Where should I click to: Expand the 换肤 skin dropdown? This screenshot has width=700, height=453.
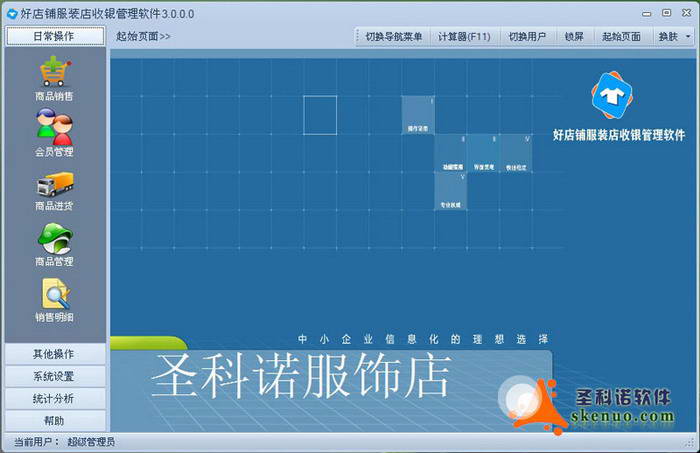pyautogui.click(x=671, y=36)
